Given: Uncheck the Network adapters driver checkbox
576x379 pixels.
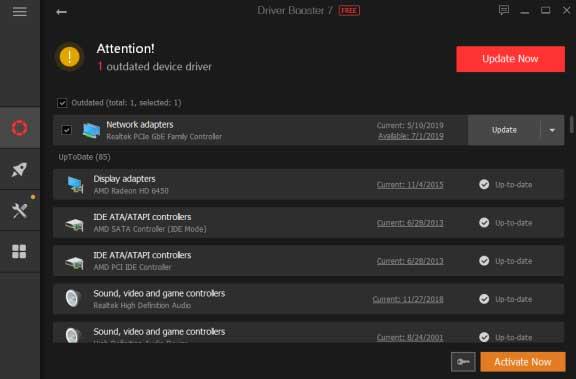Looking at the screenshot, I should [x=66, y=130].
